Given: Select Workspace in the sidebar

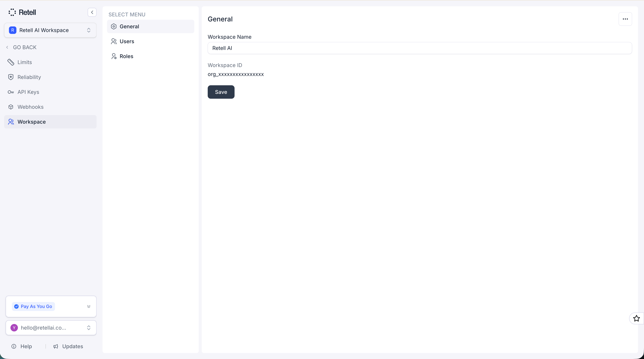Looking at the screenshot, I should tap(50, 122).
